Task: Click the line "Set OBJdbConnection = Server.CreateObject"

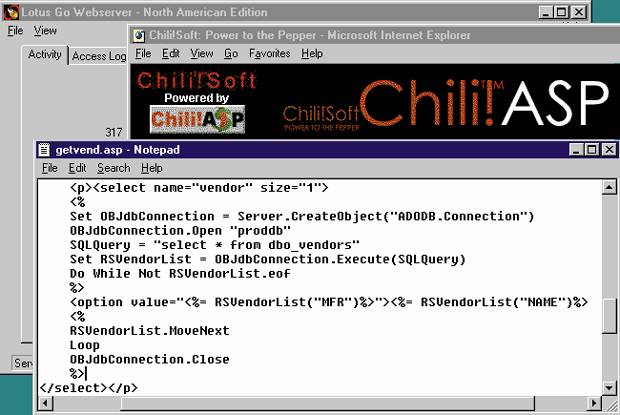Action: 302,216
